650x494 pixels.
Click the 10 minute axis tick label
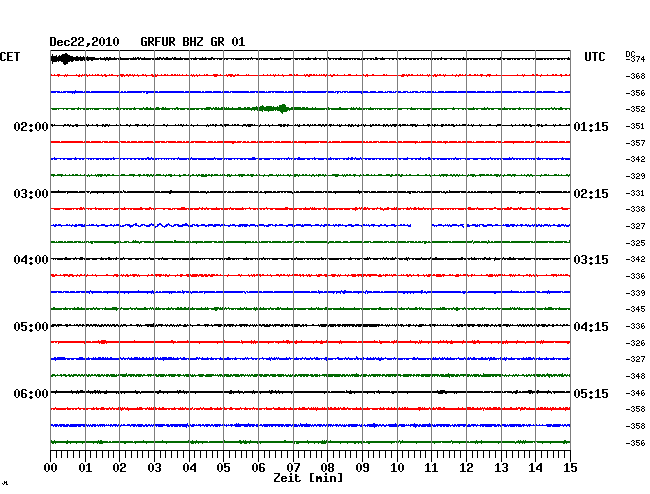pyautogui.click(x=397, y=468)
